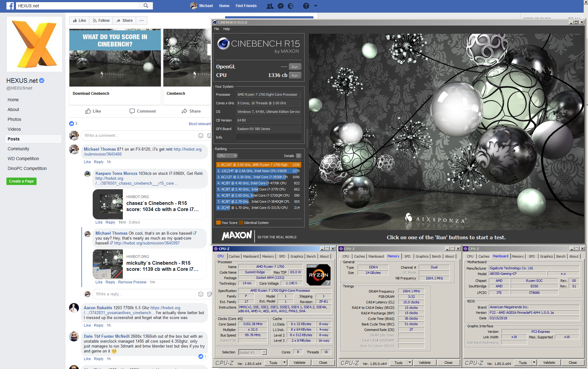Screen dimensions: 588x369
Task: Open Facebook Messenger icon
Action: [280, 6]
